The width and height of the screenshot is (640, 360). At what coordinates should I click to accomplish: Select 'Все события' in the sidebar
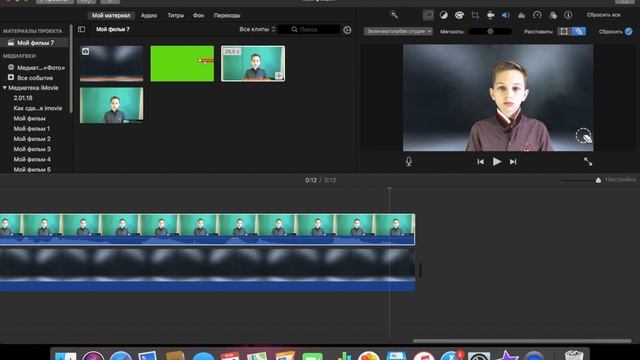35,78
